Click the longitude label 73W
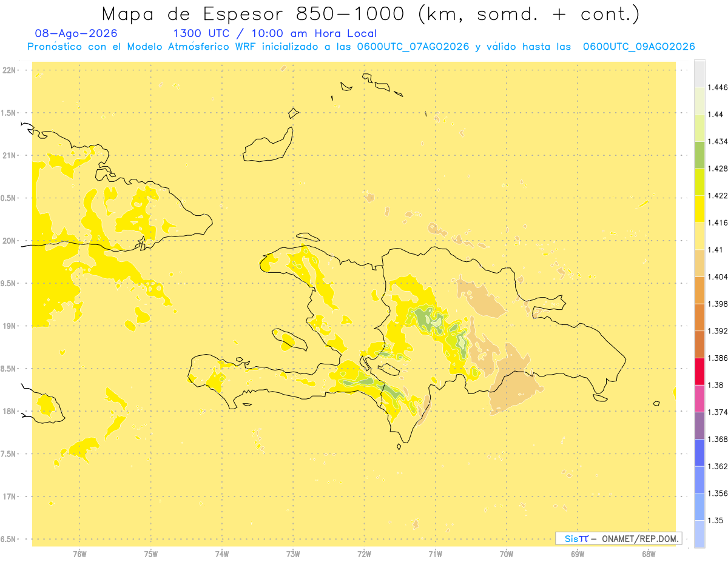728x562 pixels. (293, 554)
